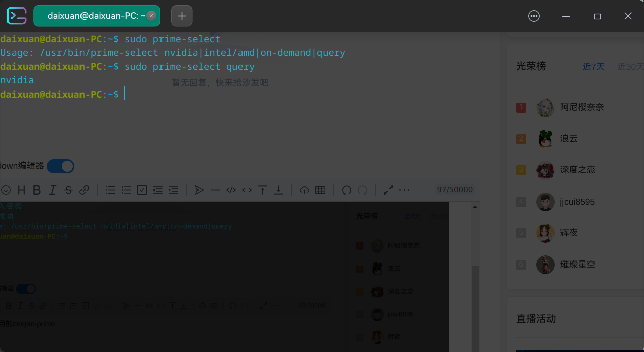Click the pasted screenshot image inside editor
Screen dimensions: 644x352
(224, 277)
